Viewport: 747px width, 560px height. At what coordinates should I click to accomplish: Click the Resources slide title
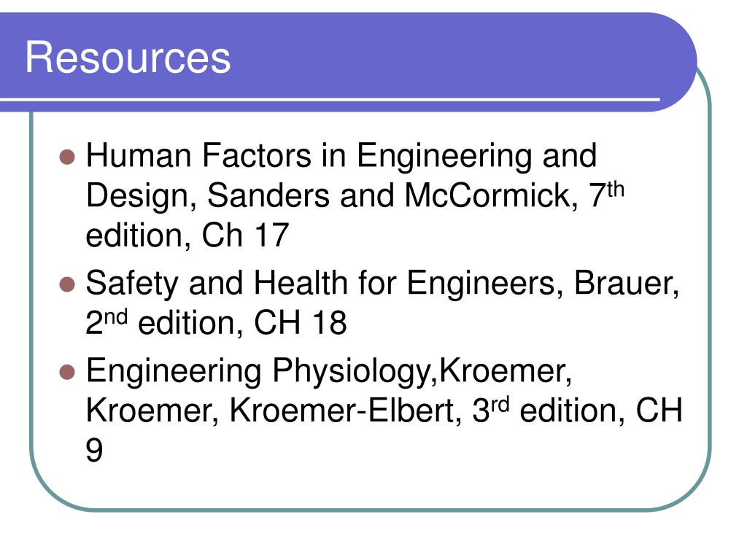point(128,57)
